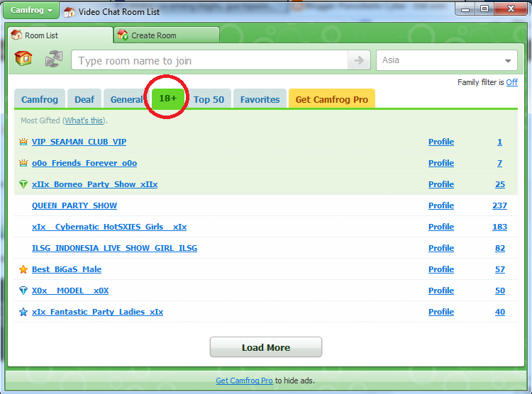Screen dimensions: 532x394
Task: Open Profile link for xIIx_Borneo_Party_Show_xIIx
Action: coord(441,184)
